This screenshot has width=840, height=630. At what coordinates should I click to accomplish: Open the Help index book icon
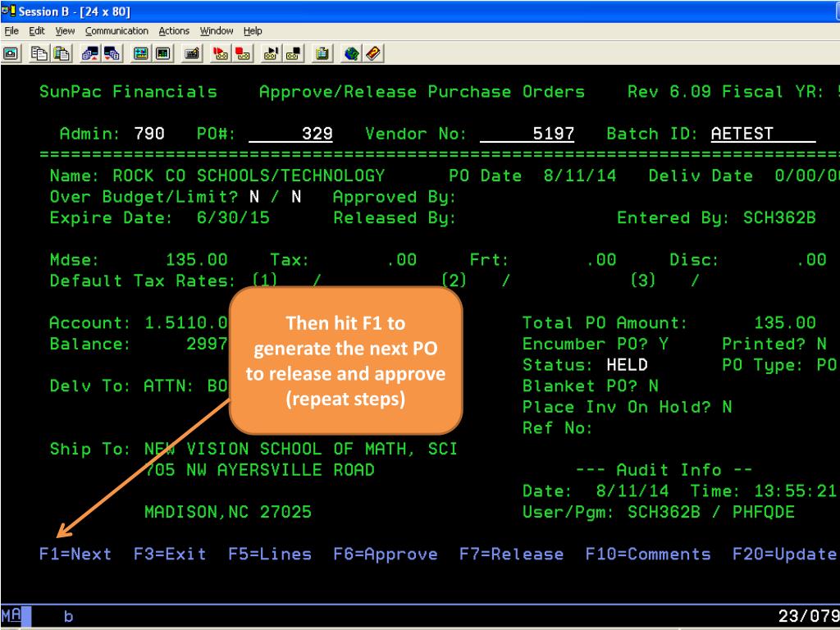(x=373, y=53)
